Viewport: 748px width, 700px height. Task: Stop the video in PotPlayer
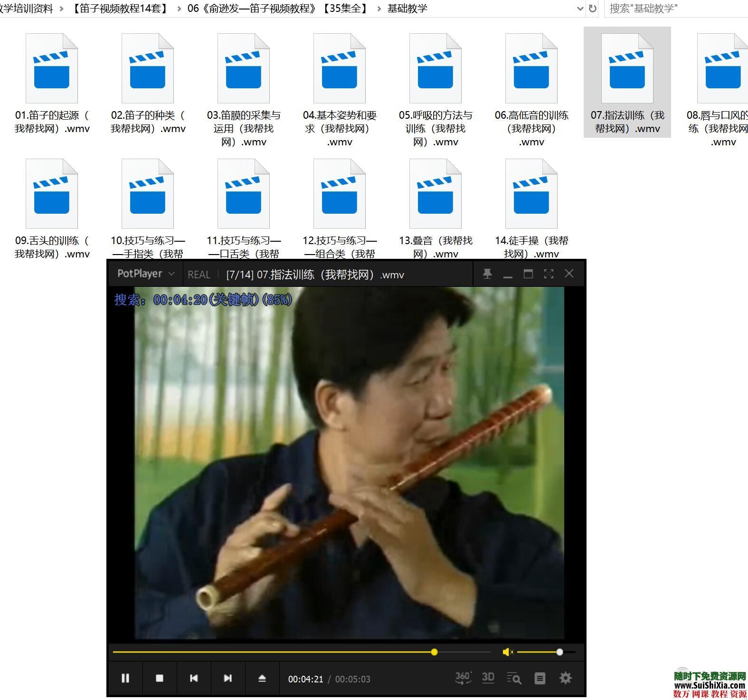point(160,678)
